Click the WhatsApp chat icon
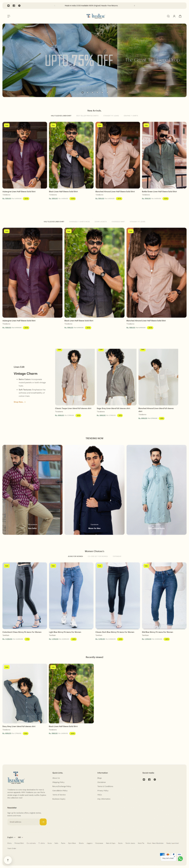 tap(180, 859)
